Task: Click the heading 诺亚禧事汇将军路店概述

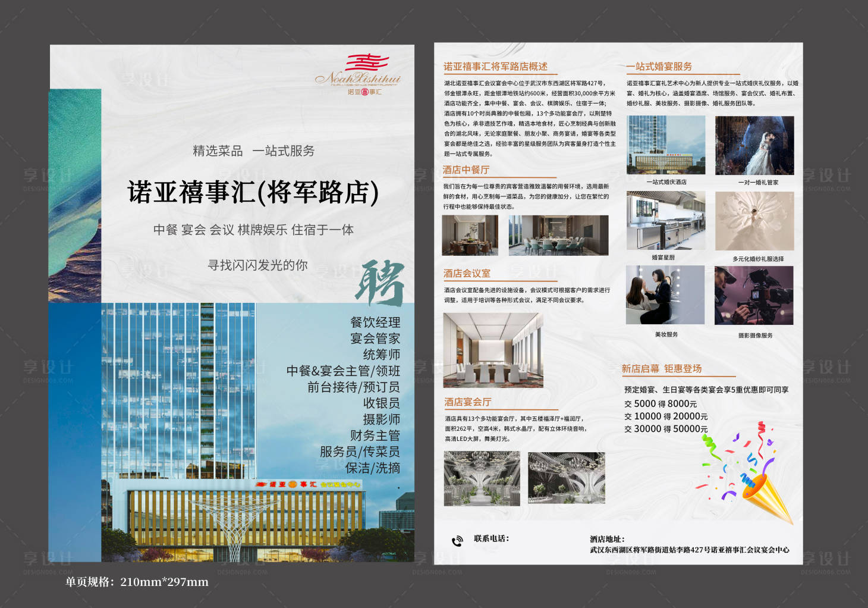Action: tap(496, 67)
